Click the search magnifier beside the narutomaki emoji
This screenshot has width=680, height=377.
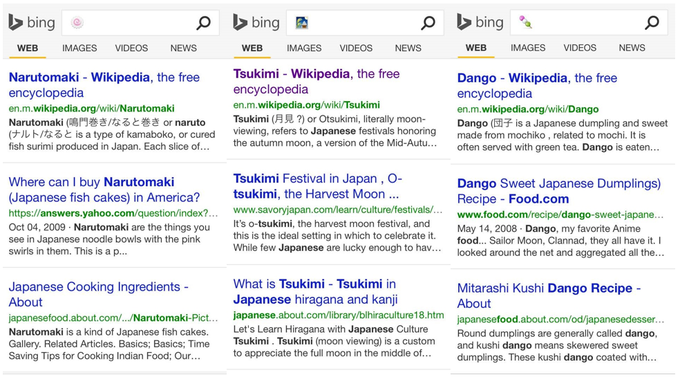coord(203,23)
